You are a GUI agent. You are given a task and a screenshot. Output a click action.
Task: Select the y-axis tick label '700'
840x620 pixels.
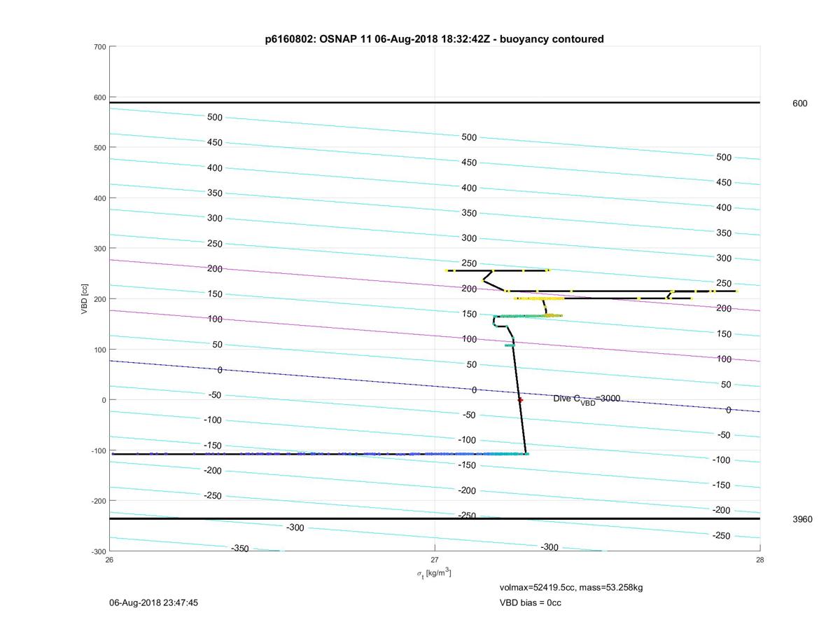pos(100,47)
